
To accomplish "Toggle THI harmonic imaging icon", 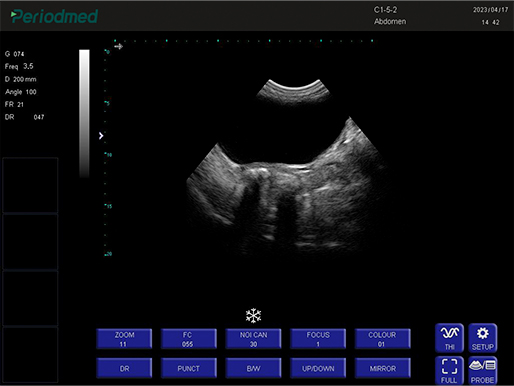I will (x=449, y=338).
